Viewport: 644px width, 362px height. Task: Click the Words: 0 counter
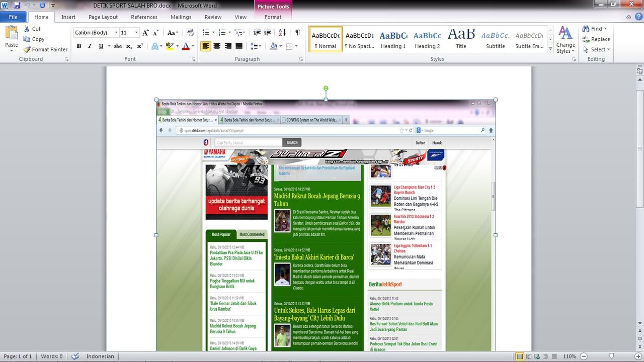tap(51, 356)
